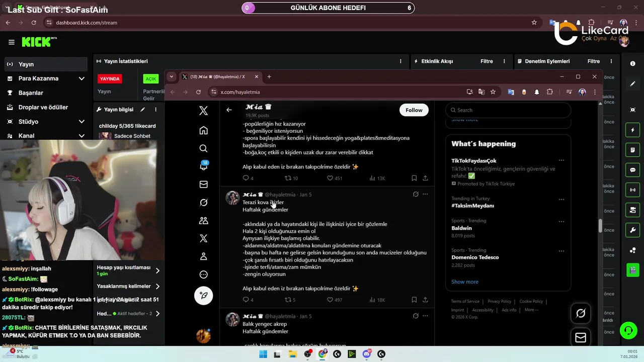Click X logo at top of sidebar
Viewport: 644px width, 362px height.
[x=203, y=111]
